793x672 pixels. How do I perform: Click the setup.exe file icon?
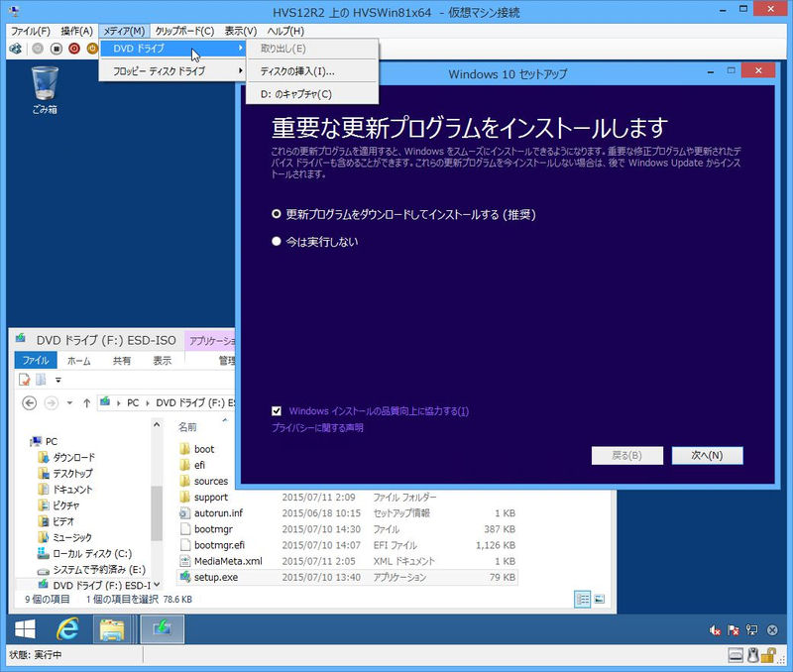pyautogui.click(x=185, y=577)
